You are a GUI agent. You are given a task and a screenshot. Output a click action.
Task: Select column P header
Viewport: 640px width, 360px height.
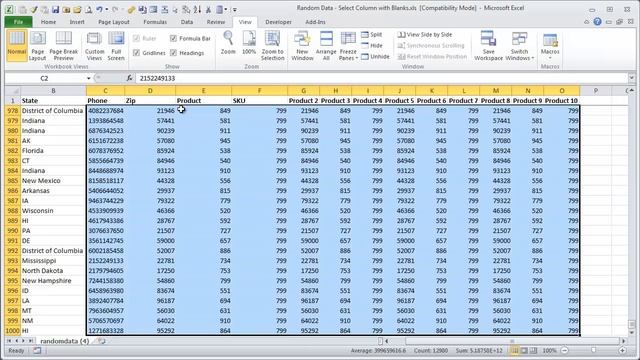point(596,91)
